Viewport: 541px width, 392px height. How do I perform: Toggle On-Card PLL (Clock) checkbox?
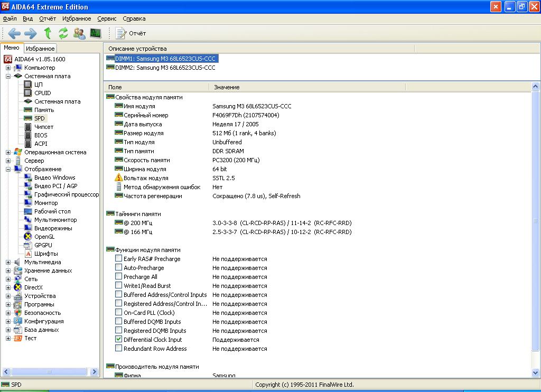pyautogui.click(x=118, y=312)
